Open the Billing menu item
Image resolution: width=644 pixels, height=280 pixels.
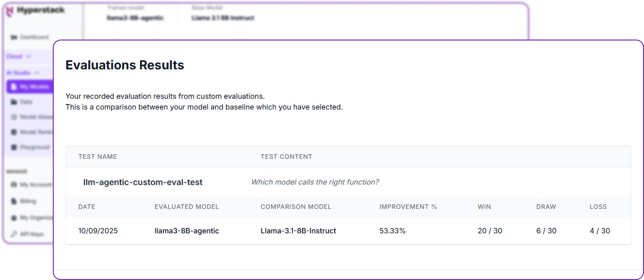pyautogui.click(x=28, y=201)
